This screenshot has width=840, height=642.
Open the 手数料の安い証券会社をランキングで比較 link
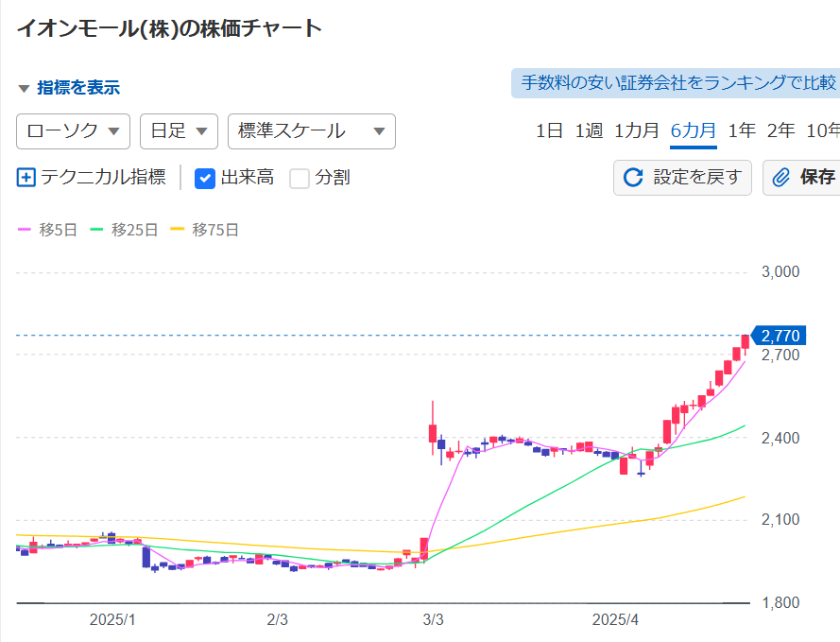click(676, 83)
